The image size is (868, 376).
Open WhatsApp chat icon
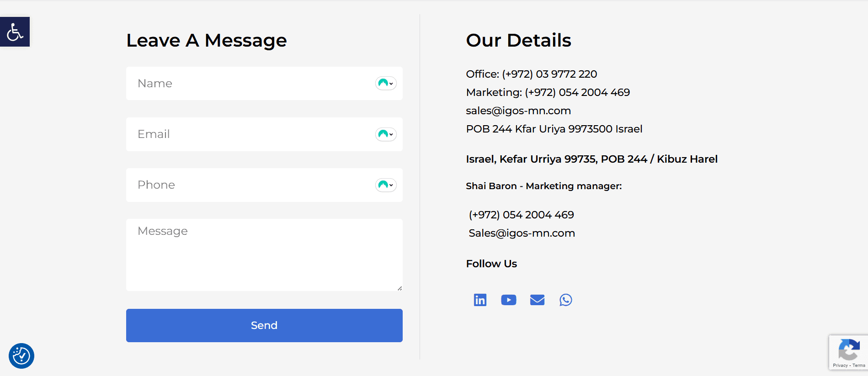tap(565, 300)
